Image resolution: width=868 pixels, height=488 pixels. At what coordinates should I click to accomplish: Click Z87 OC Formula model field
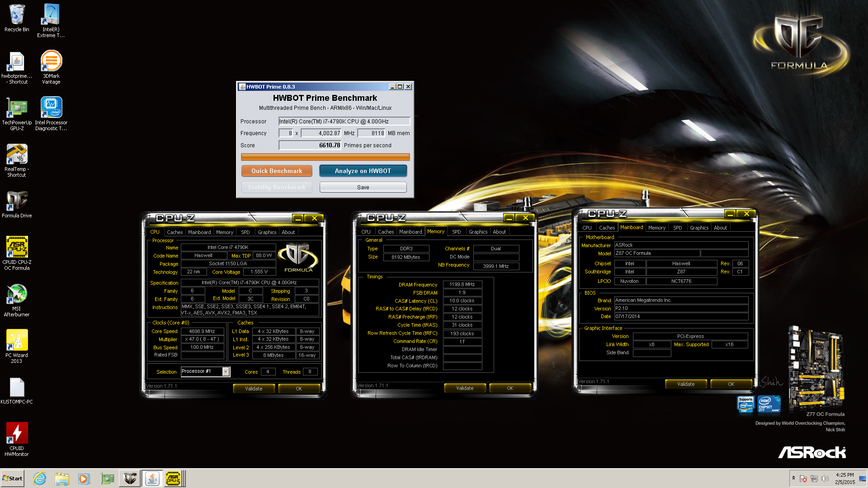657,253
